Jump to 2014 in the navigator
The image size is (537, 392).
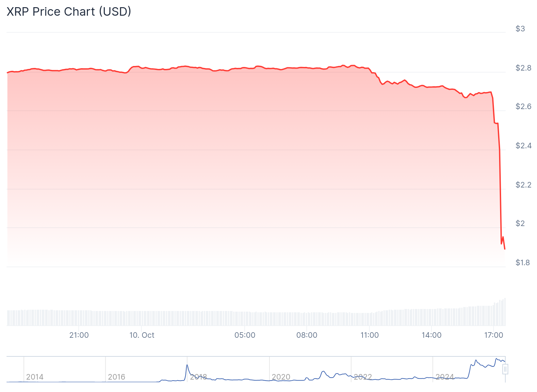(35, 377)
